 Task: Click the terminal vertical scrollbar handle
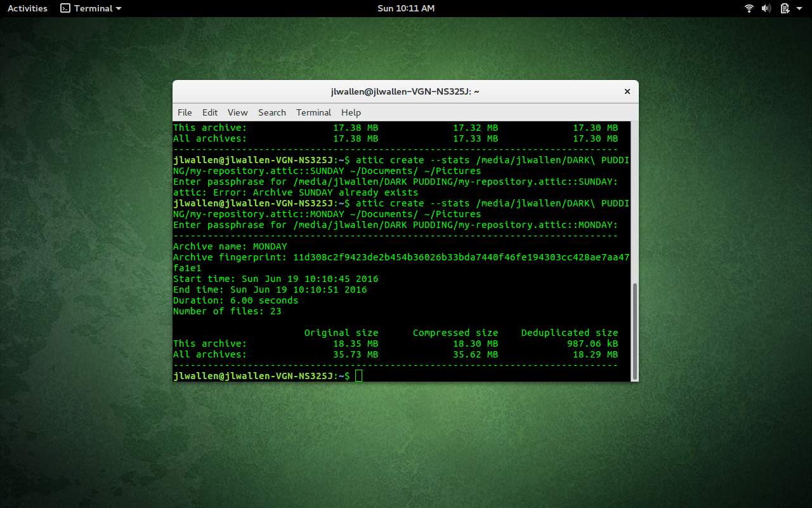point(634,330)
